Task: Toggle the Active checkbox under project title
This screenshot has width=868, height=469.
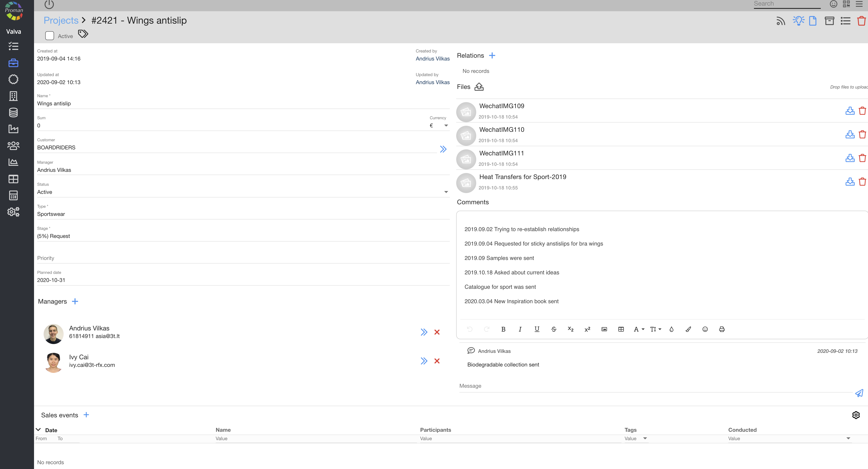Action: coord(50,36)
